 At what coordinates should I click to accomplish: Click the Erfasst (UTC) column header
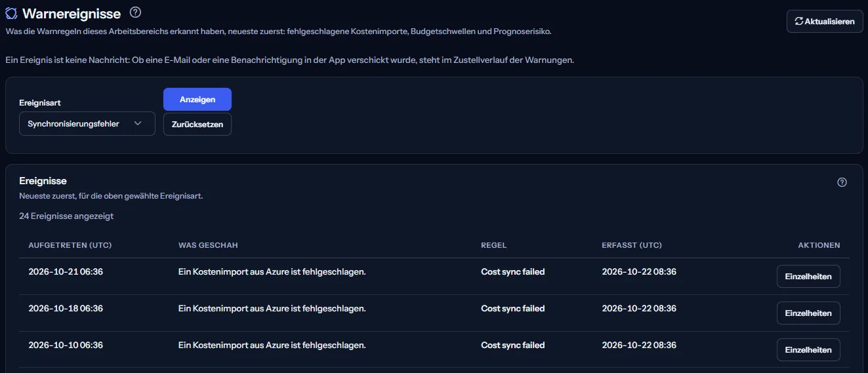(x=632, y=245)
